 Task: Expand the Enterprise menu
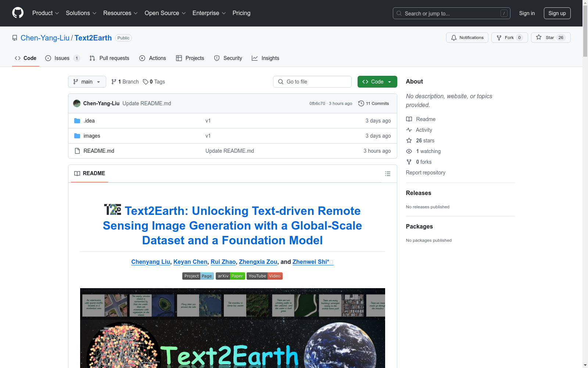(x=209, y=13)
